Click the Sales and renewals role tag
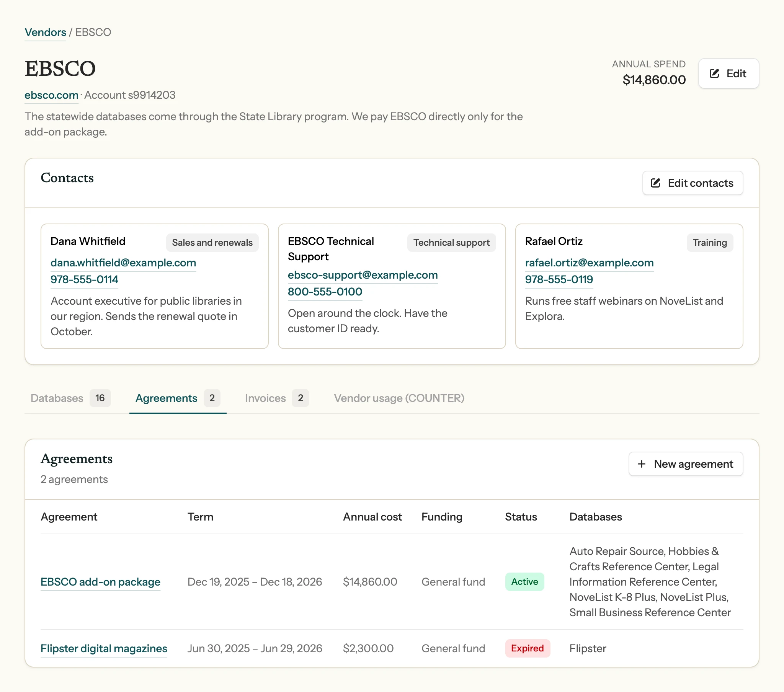The height and width of the screenshot is (692, 784). click(212, 243)
